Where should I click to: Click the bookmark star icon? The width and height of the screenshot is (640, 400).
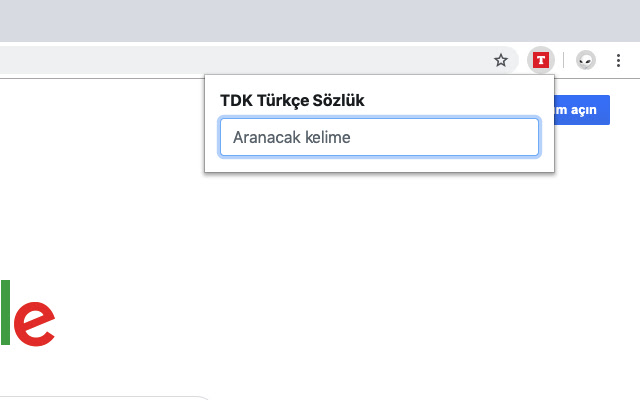pos(501,60)
